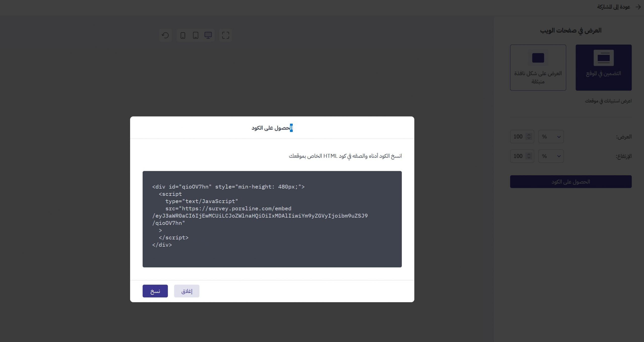Click the الإرتفاع height value field
The width and height of the screenshot is (644, 342).
coord(522,156)
